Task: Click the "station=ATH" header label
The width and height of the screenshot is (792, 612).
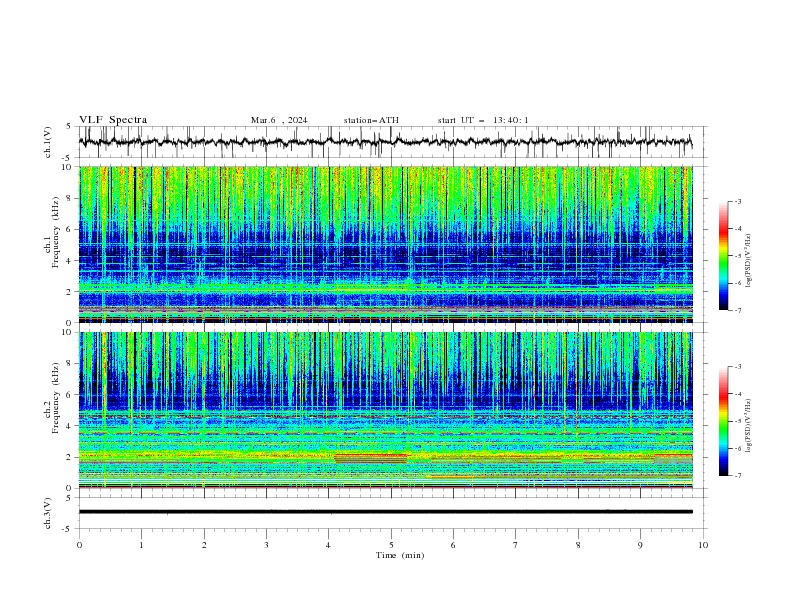Action: (371, 120)
